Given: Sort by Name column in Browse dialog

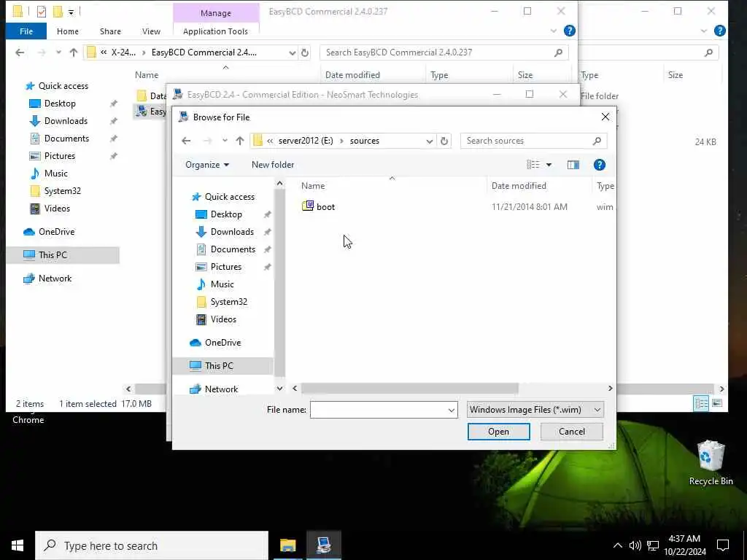Looking at the screenshot, I should pos(313,186).
